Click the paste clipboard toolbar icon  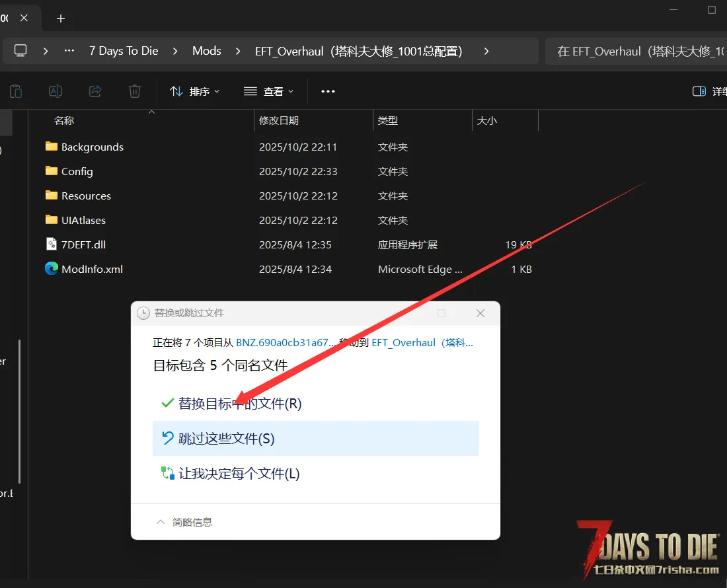16,91
